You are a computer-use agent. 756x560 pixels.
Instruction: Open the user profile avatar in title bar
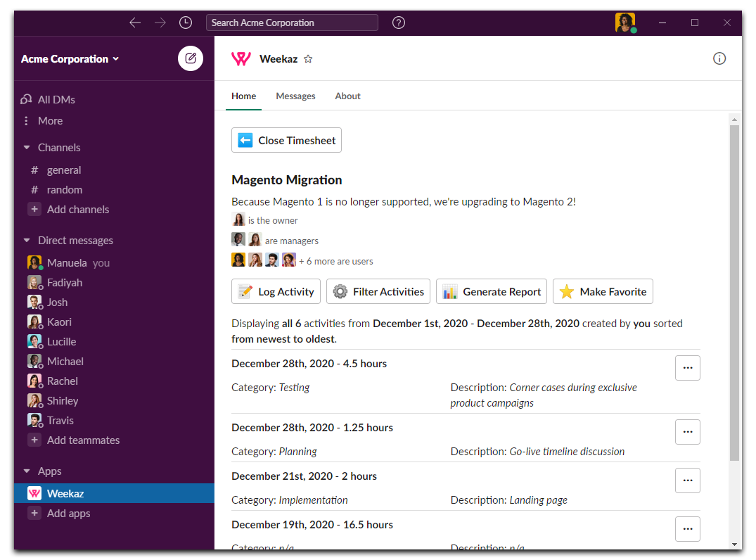tap(625, 23)
